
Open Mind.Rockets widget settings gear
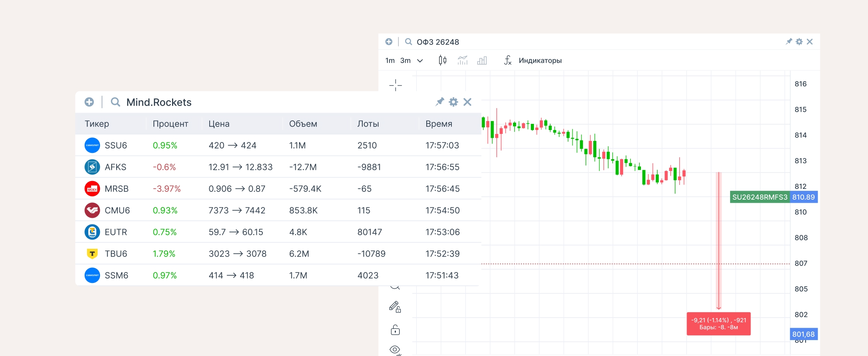453,102
